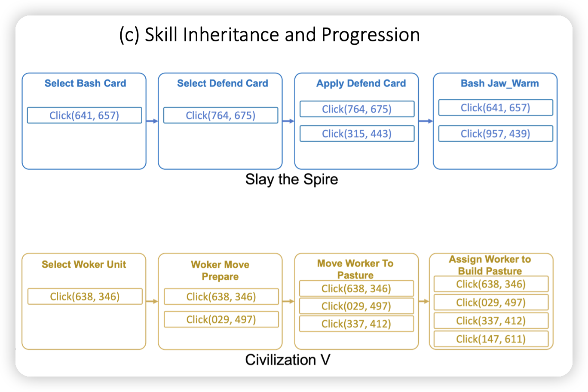Screen dimensions: 588x392
Task: Click the "Apply Defend Card" heading
Action: point(361,83)
